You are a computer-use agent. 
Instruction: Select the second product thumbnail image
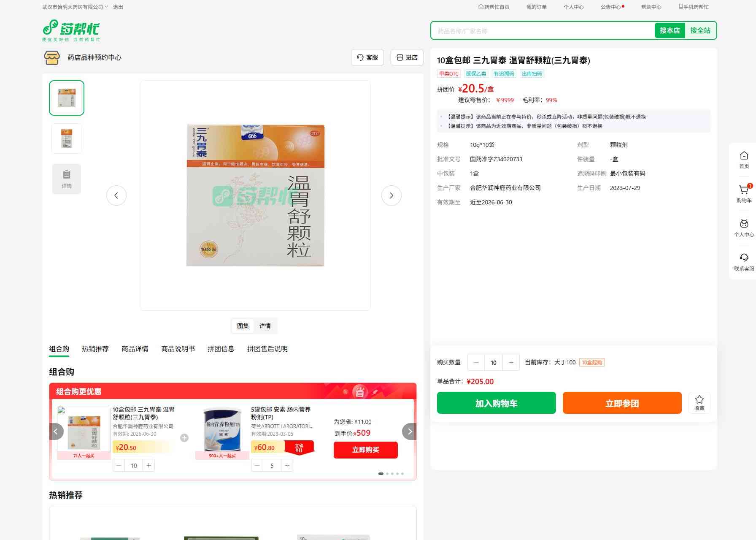tap(67, 138)
